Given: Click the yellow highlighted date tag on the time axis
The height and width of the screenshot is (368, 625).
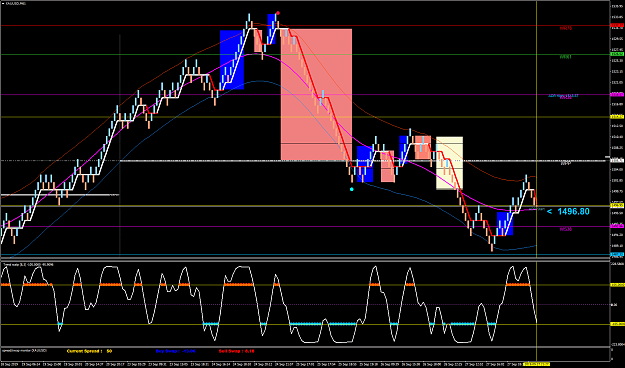Looking at the screenshot, I should click(x=537, y=364).
